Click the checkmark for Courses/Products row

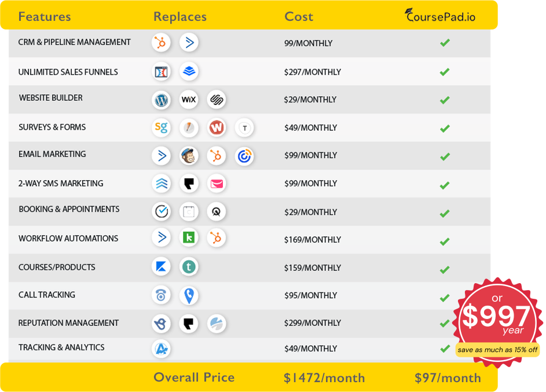(445, 269)
